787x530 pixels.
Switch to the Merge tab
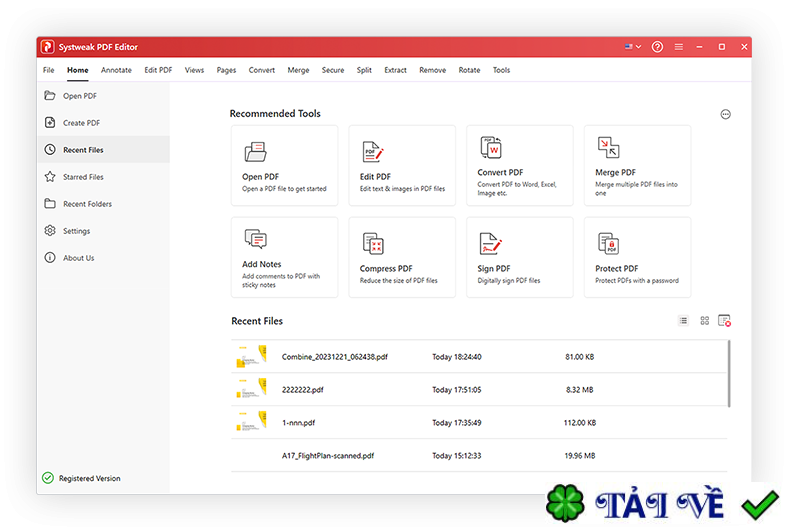coord(298,70)
